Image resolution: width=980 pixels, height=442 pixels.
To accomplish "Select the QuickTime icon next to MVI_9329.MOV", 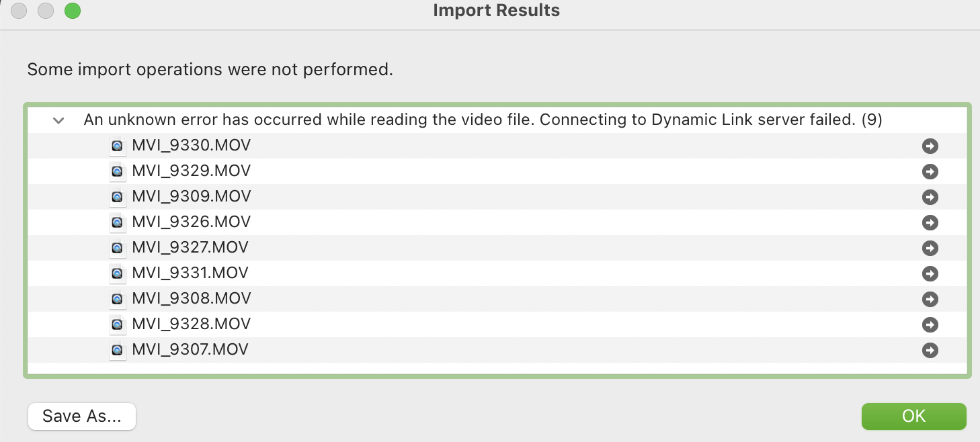I will pos(118,171).
